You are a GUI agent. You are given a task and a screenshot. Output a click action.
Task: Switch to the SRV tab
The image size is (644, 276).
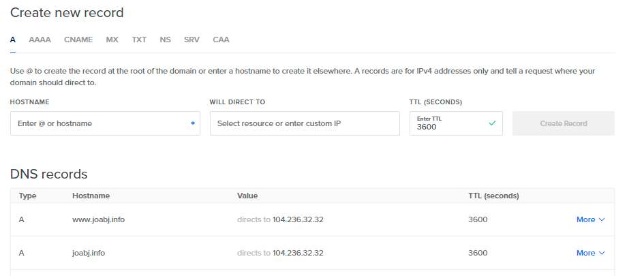tap(191, 40)
